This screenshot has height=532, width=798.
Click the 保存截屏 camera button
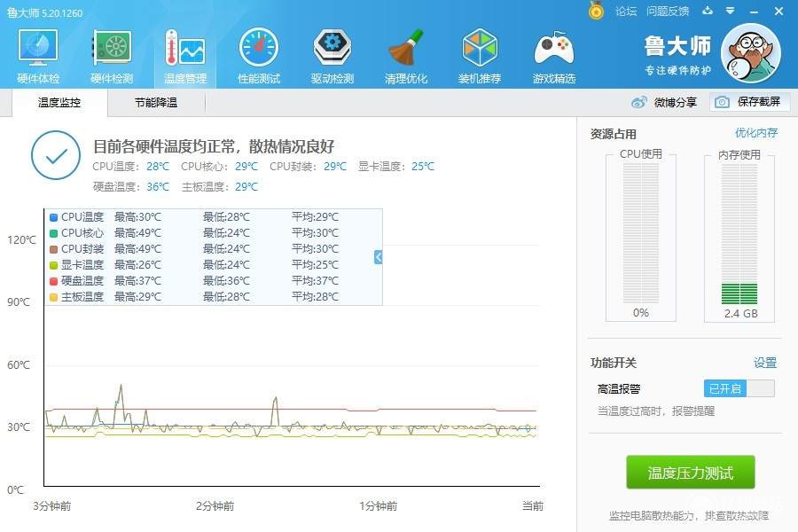(x=749, y=102)
